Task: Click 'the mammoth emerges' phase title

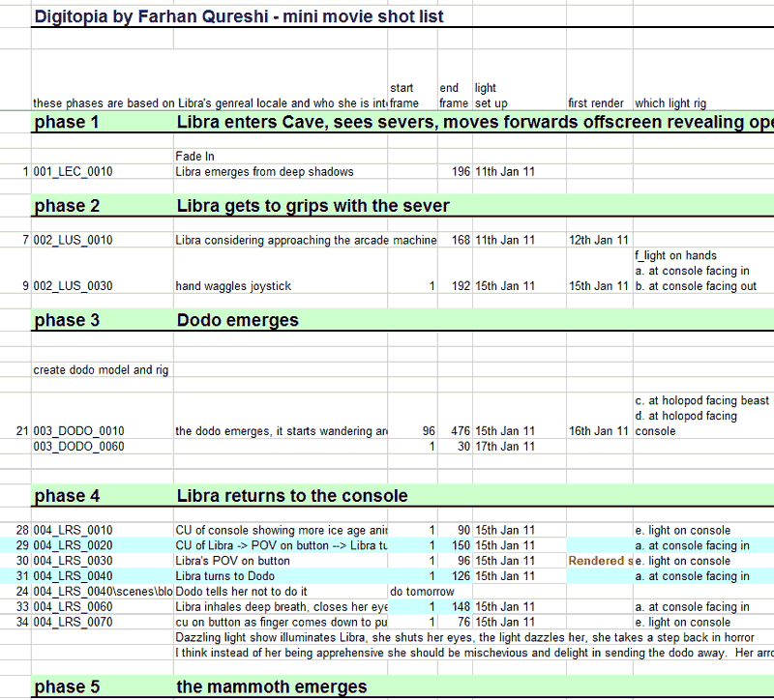Action: tap(272, 686)
